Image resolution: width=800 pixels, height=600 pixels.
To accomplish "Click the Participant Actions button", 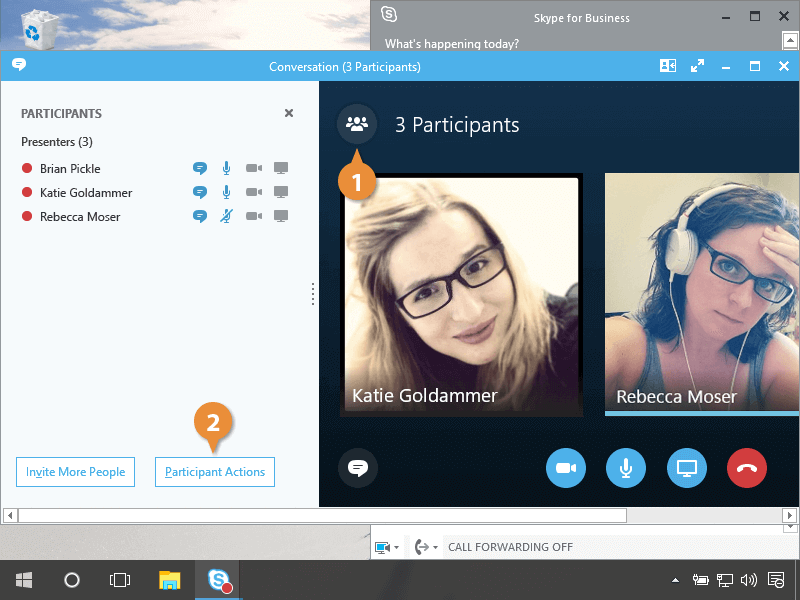I will click(x=215, y=472).
